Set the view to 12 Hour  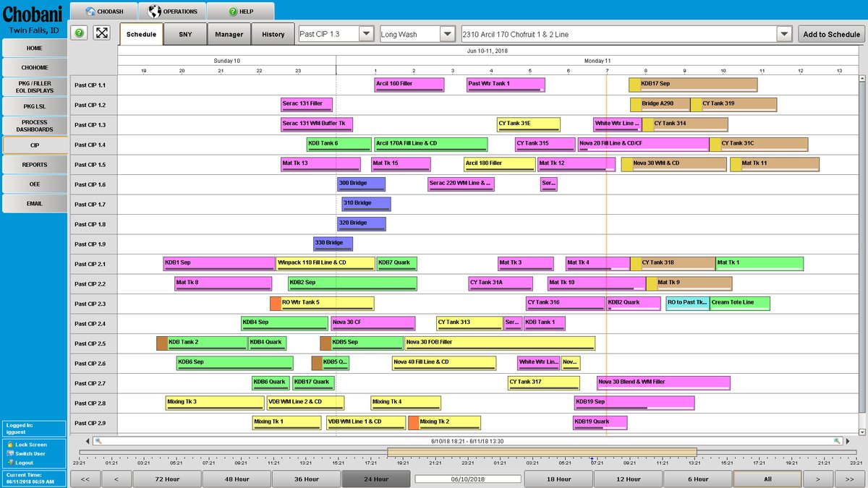(x=628, y=479)
